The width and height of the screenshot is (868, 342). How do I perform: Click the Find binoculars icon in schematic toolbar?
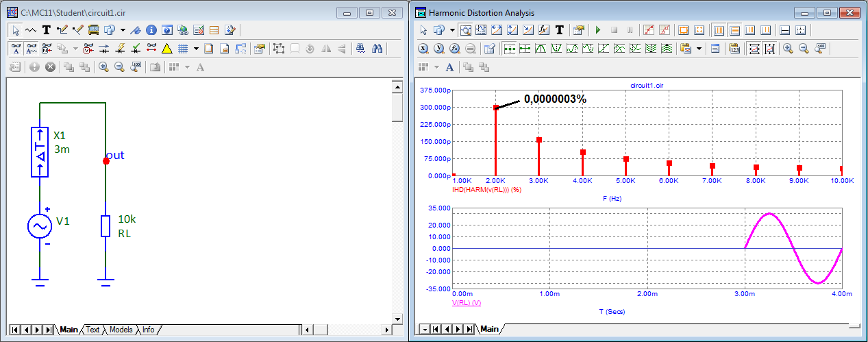tap(360, 49)
